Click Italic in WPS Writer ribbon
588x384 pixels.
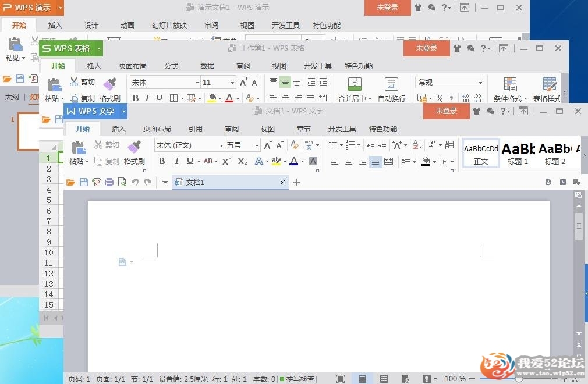pos(176,161)
